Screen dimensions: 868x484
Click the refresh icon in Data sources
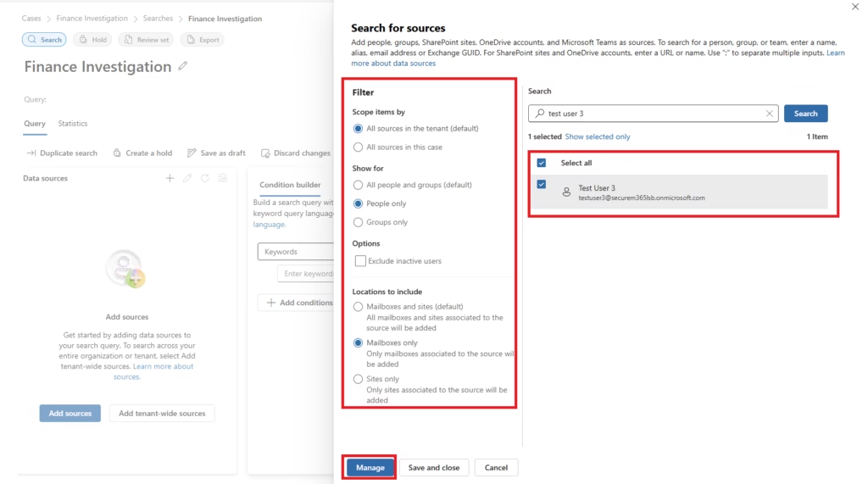pyautogui.click(x=205, y=178)
